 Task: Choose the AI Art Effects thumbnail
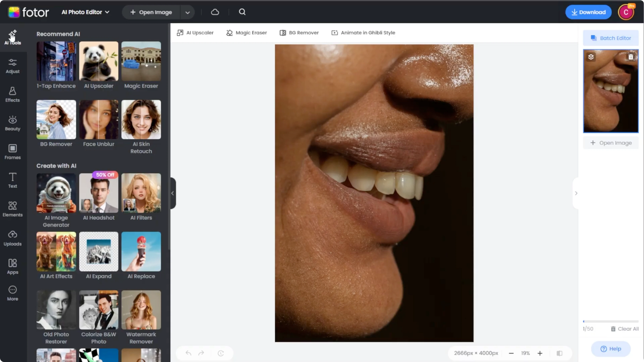click(x=56, y=251)
